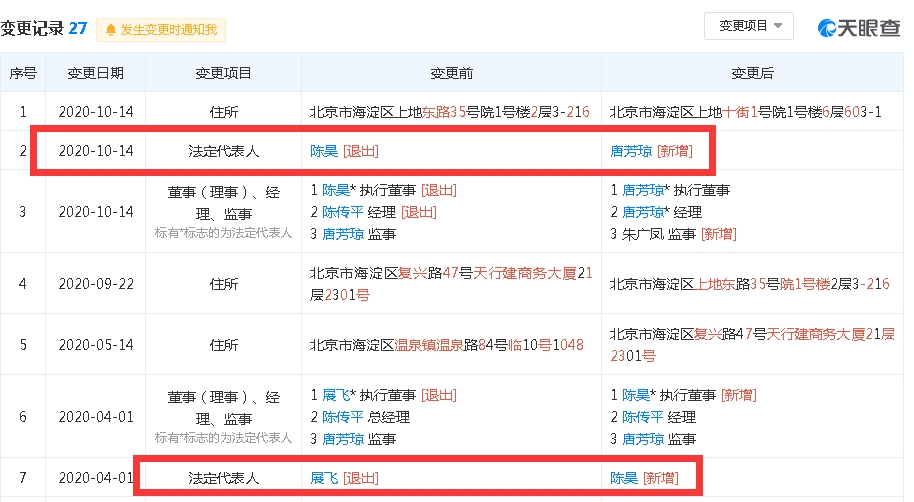
Task: Open 唐芳琼 link in row 2 变更后
Action: click(631, 151)
